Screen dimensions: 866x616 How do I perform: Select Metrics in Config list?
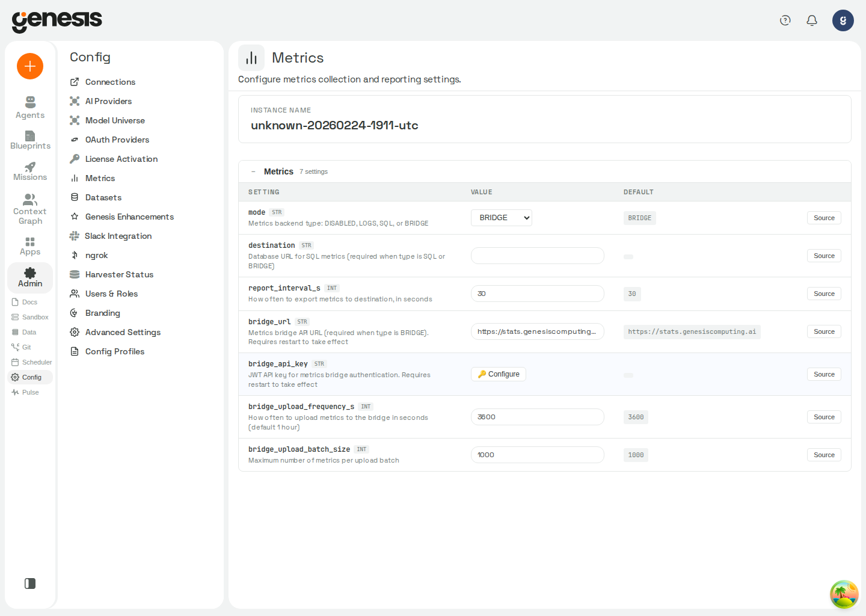93,178
